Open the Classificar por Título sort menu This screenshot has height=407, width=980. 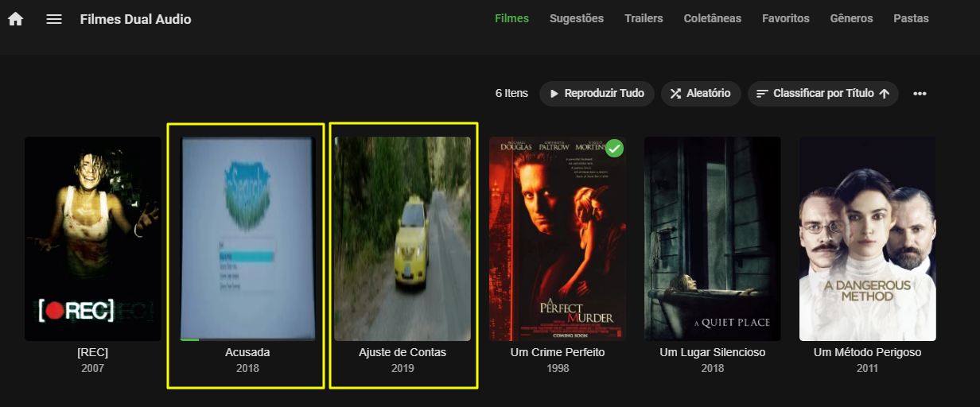tap(823, 94)
